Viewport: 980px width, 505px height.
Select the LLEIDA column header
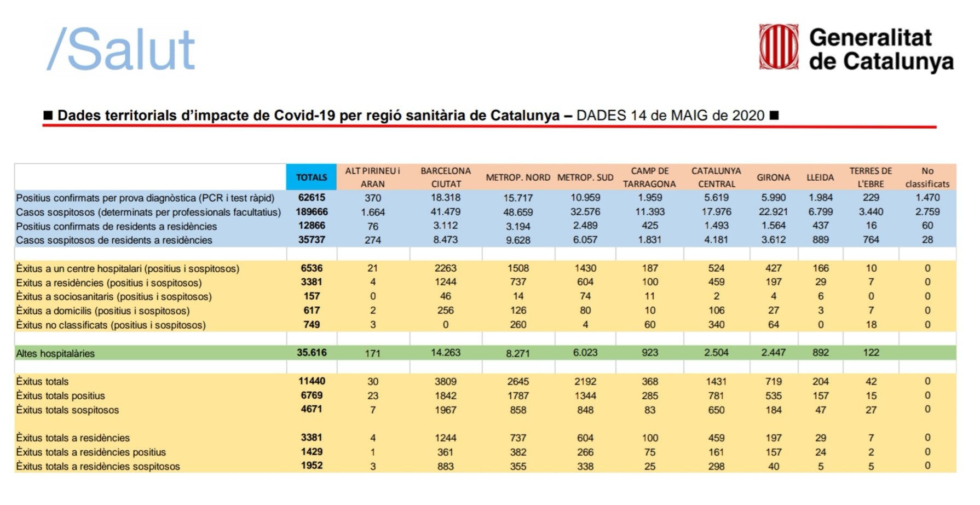(820, 177)
